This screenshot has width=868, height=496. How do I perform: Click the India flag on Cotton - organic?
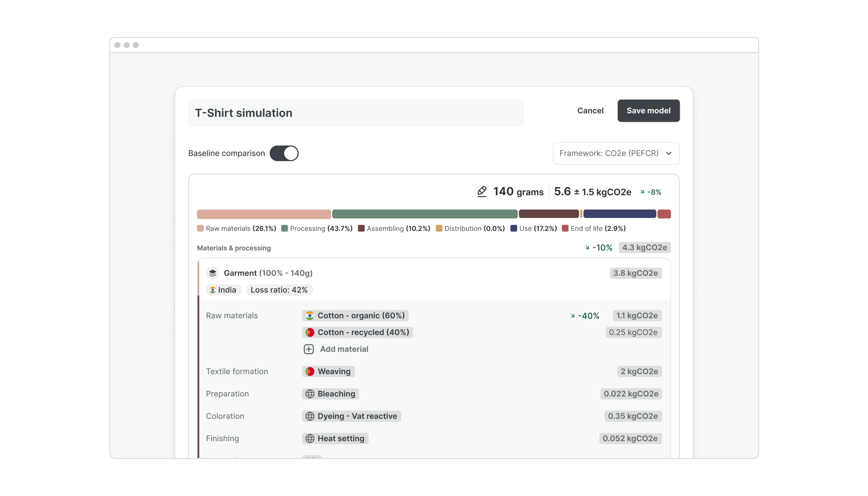(310, 316)
